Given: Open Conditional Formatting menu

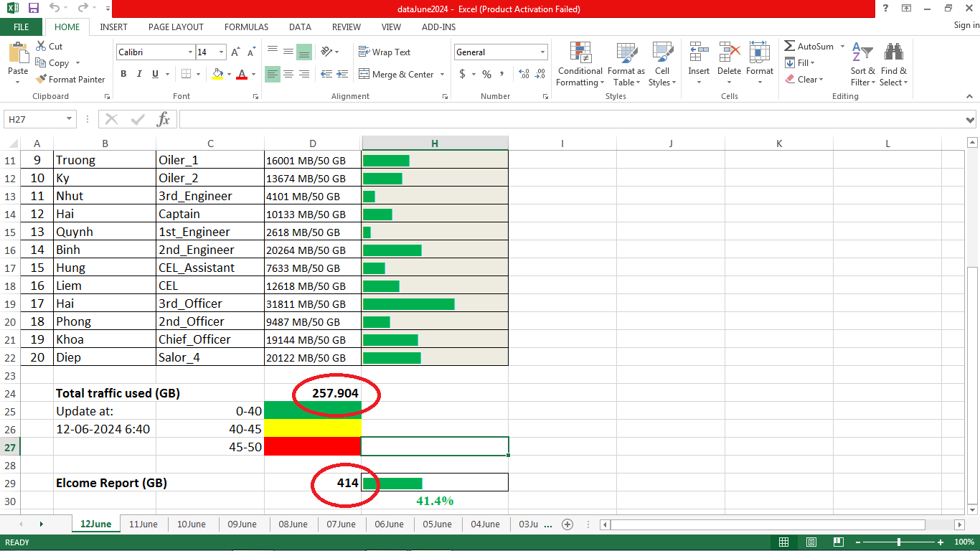Looking at the screenshot, I should coord(580,65).
